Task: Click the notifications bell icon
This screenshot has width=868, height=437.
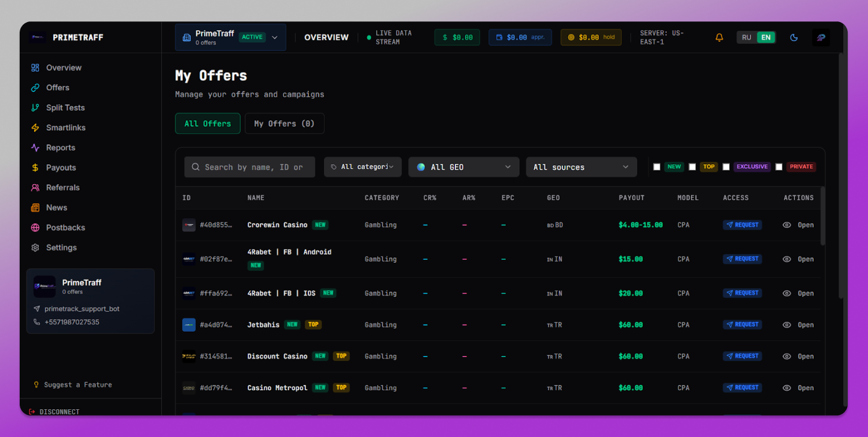Action: (x=719, y=38)
